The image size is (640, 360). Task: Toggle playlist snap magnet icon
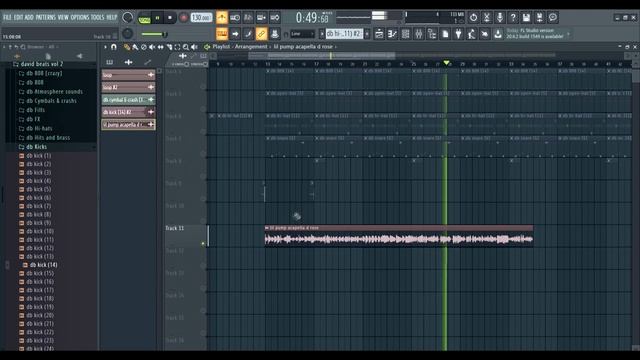pyautogui.click(x=114, y=47)
